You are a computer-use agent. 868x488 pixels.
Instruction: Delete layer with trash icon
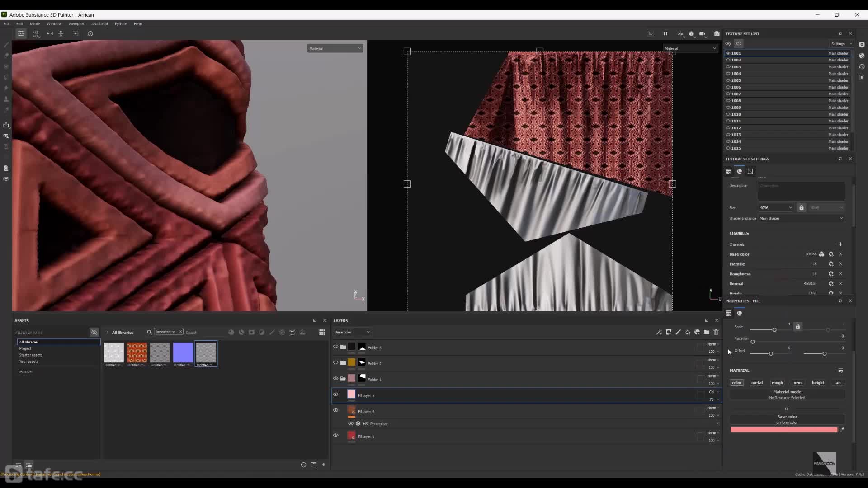[x=716, y=332]
